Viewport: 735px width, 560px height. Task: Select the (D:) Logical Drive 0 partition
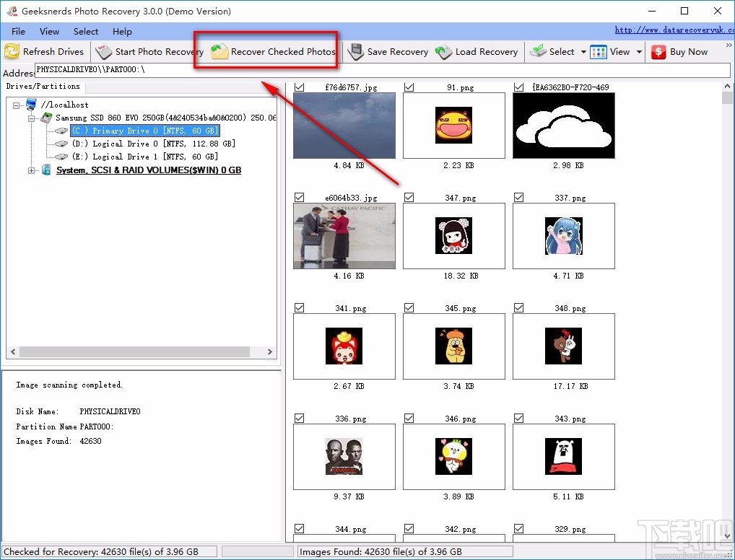coord(153,144)
